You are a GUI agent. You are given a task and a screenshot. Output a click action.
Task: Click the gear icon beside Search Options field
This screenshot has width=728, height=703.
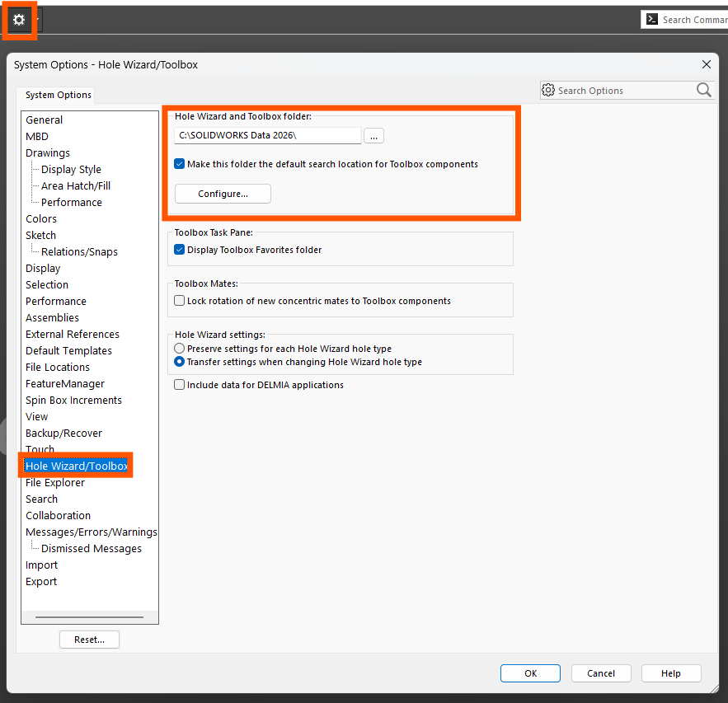pyautogui.click(x=547, y=90)
